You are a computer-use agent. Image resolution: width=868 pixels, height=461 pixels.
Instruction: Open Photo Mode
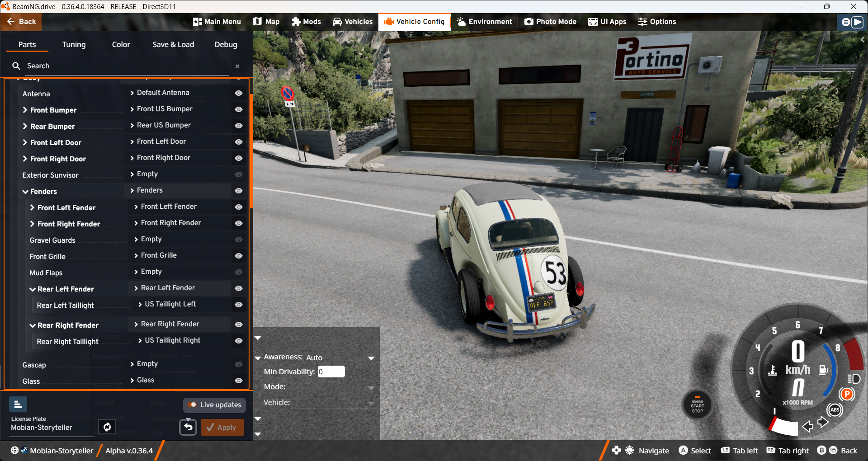pyautogui.click(x=550, y=22)
